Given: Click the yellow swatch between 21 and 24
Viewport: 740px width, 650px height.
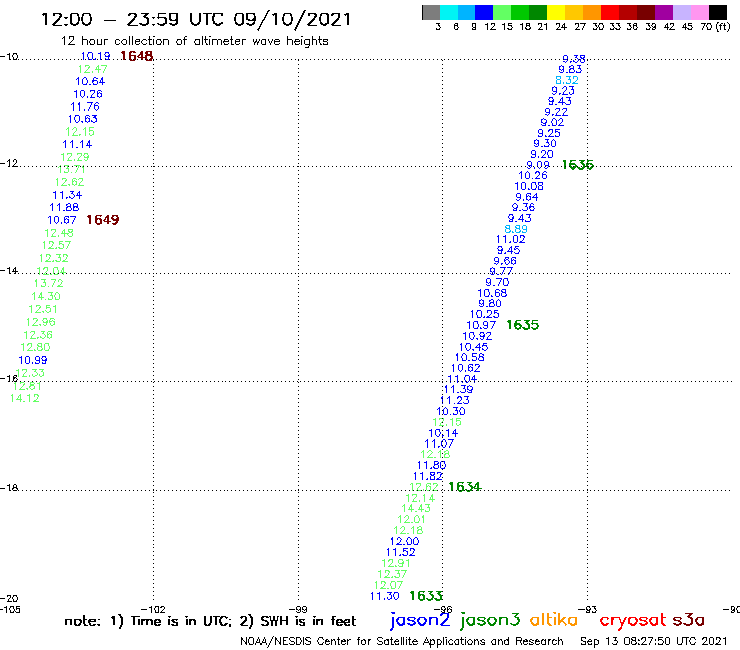Looking at the screenshot, I should point(556,12).
